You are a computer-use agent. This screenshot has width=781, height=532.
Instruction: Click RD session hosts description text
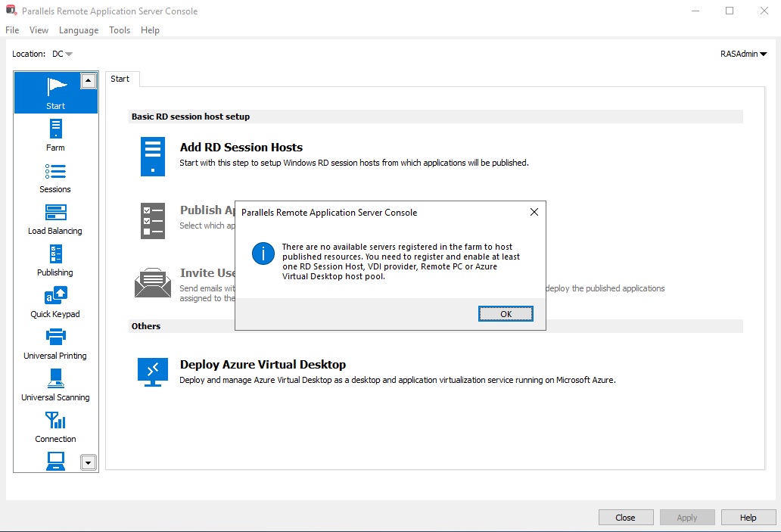354,163
